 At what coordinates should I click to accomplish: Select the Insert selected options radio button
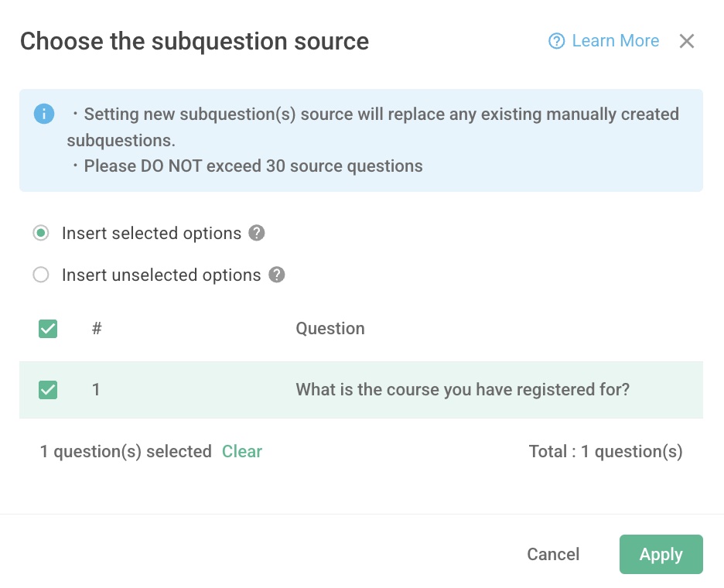pyautogui.click(x=41, y=233)
